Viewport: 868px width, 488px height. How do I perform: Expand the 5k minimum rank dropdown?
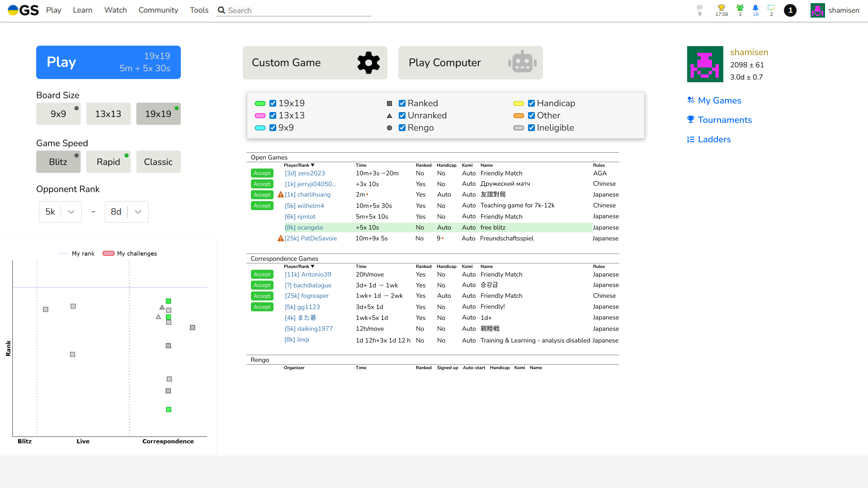[x=71, y=212]
